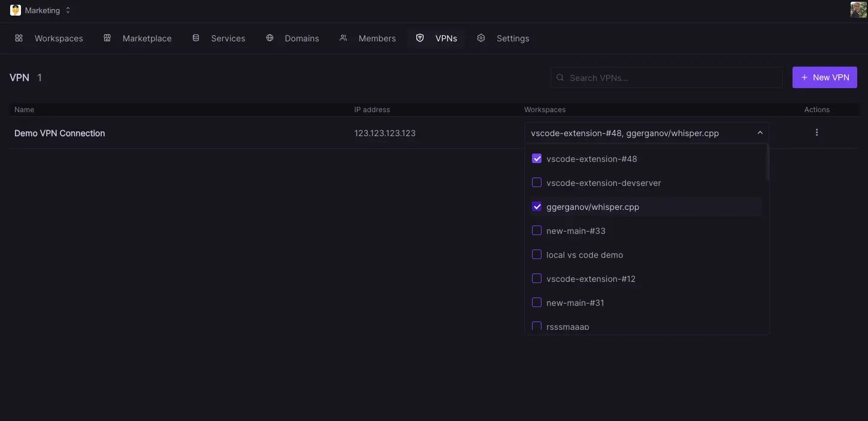This screenshot has height=421, width=868.
Task: Select ggerganov/whisper.cpp to deselect it
Action: pos(536,206)
